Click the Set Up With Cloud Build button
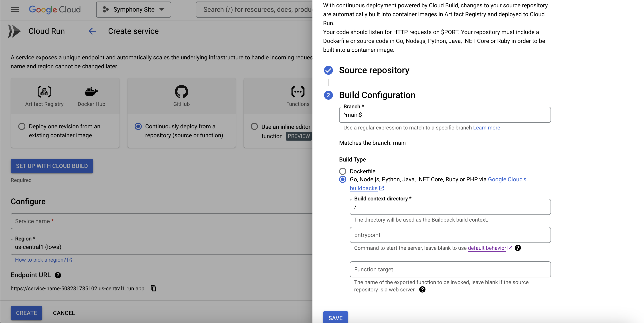 (x=52, y=166)
